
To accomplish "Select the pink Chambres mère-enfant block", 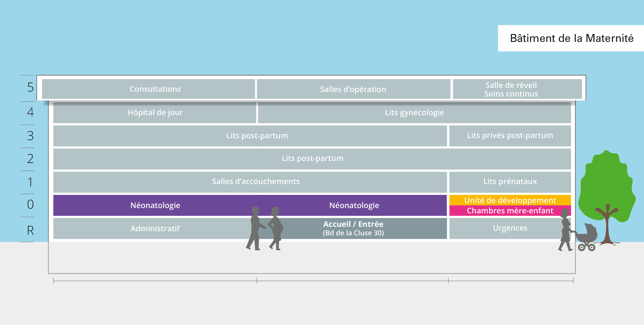I will (510, 211).
